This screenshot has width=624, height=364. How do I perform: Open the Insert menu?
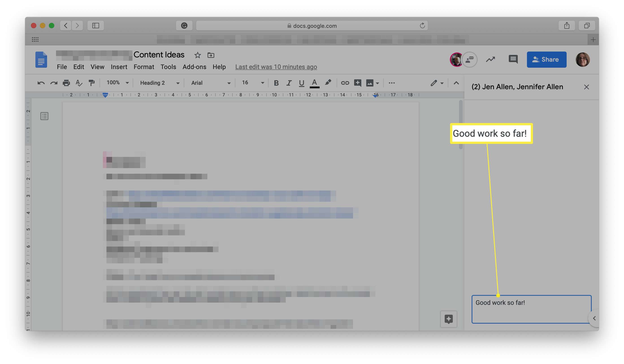(119, 67)
